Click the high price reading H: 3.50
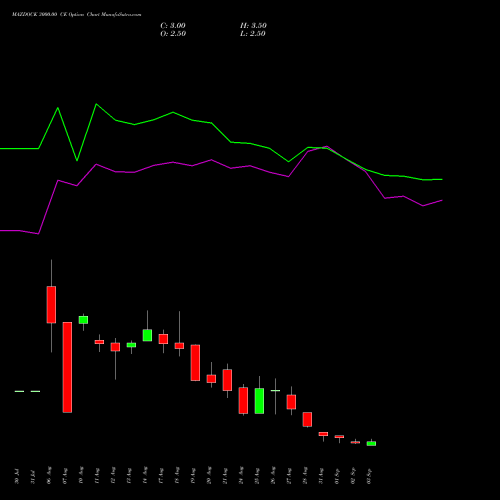Screen dimensions: 500x500 pos(253,26)
